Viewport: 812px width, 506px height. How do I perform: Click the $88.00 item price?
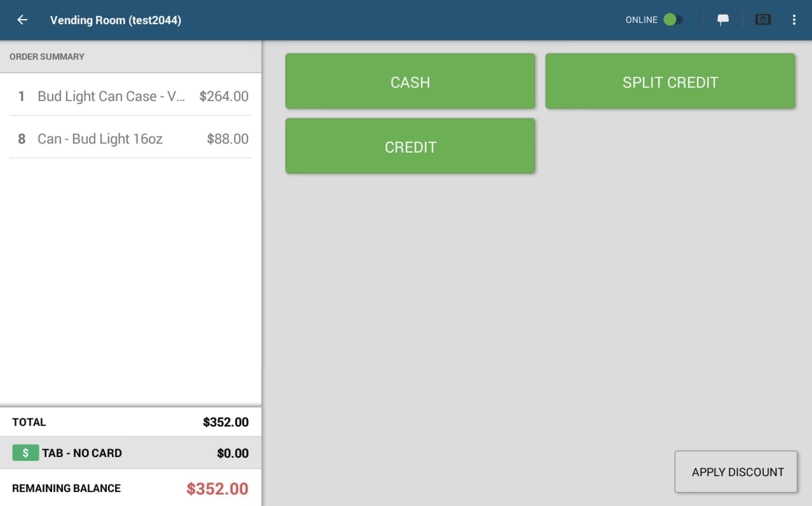tap(228, 139)
